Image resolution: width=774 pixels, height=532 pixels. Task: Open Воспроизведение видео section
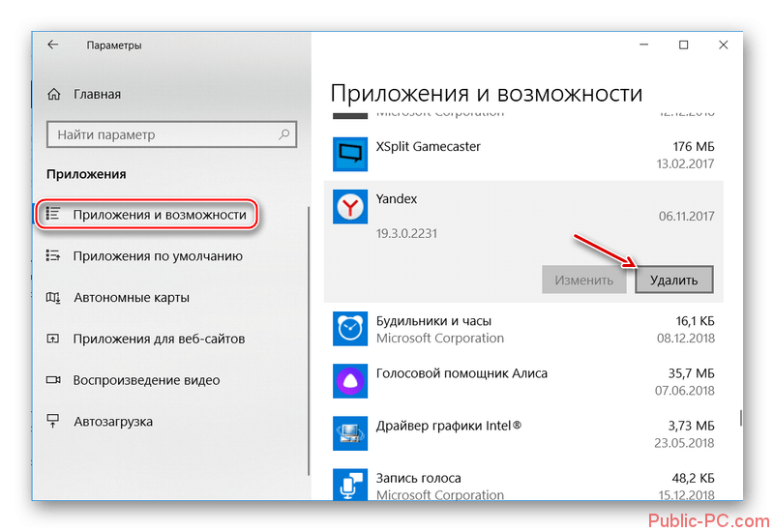(147, 380)
